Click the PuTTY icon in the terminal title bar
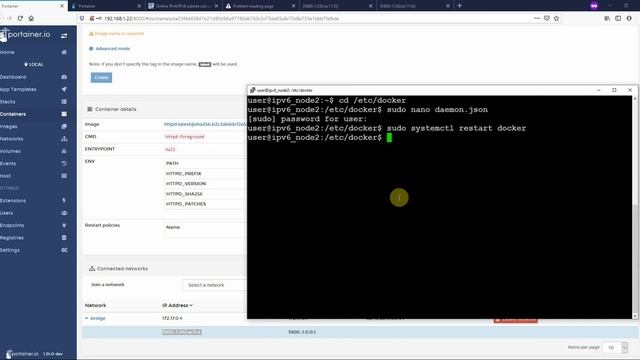 pyautogui.click(x=252, y=90)
